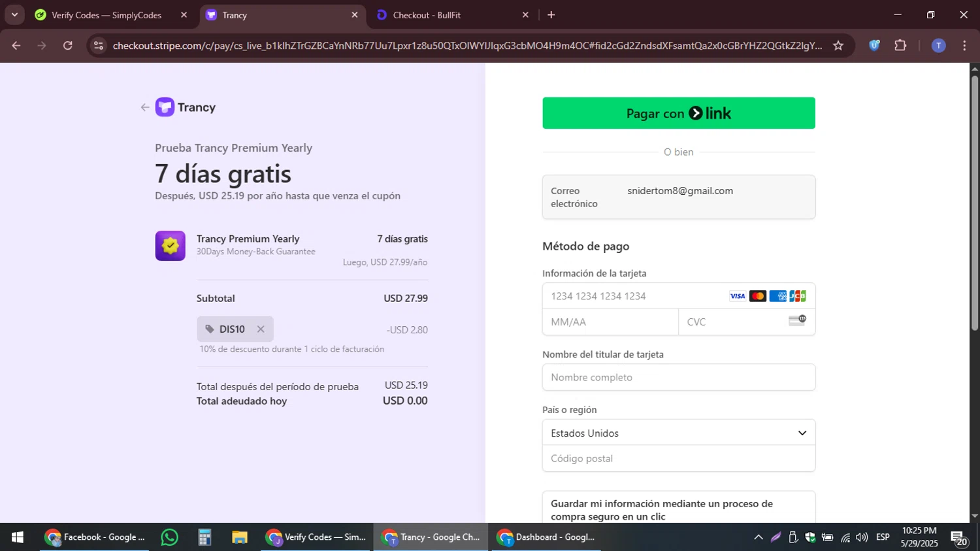Close the Verify Codes tab

[184, 15]
